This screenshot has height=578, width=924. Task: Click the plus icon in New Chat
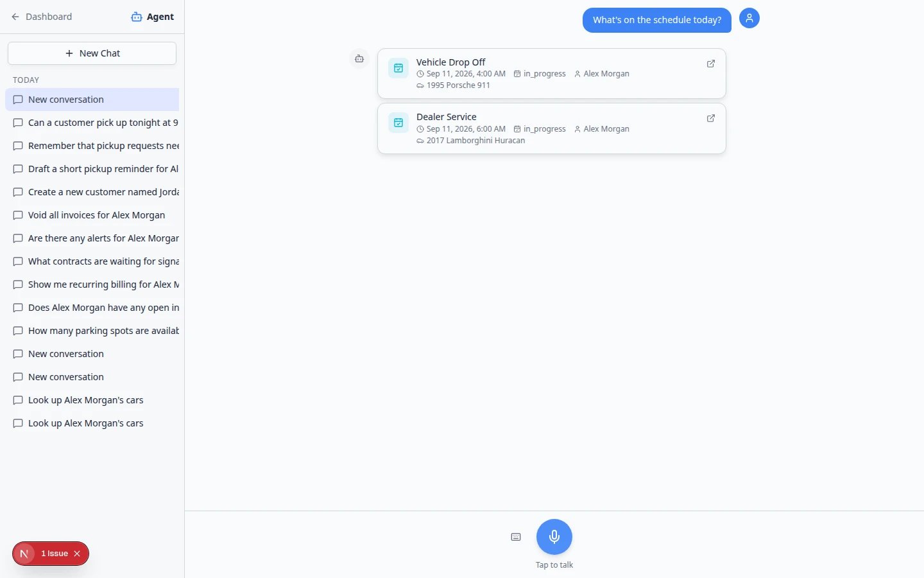(69, 53)
